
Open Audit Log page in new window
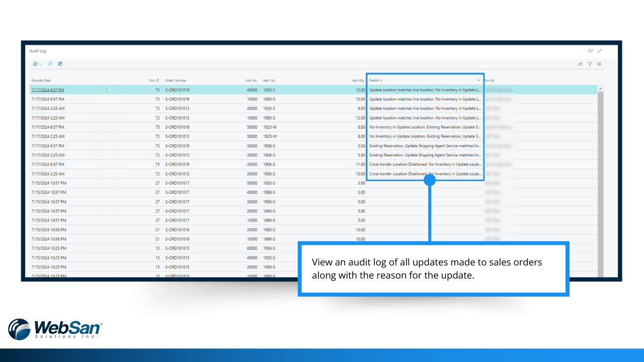[x=591, y=51]
